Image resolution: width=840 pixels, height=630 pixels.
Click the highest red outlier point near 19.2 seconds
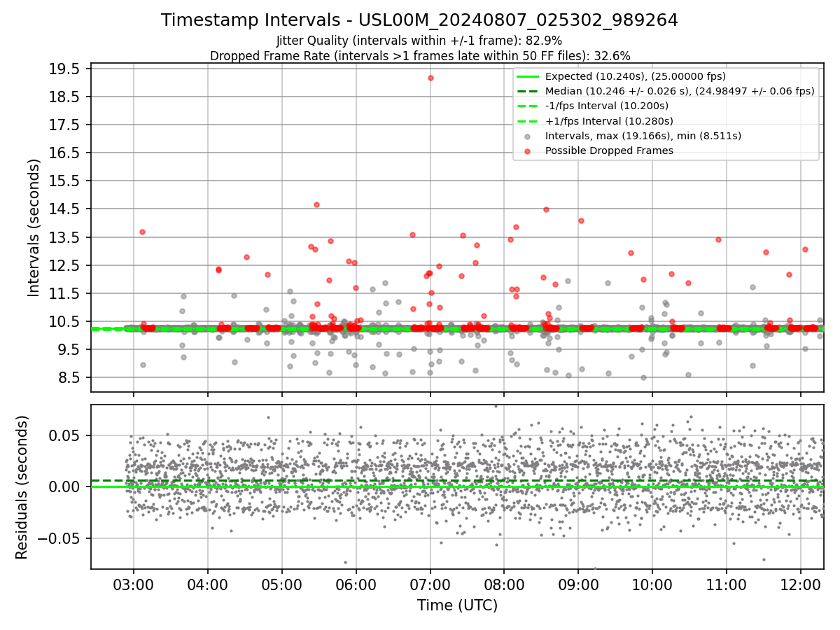tap(430, 78)
